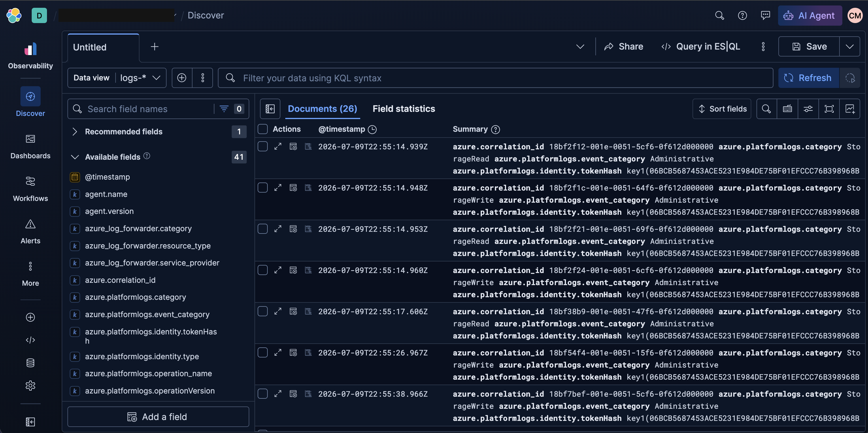Enter fullscreen table view icon
This screenshot has width=868, height=433.
[x=829, y=109]
